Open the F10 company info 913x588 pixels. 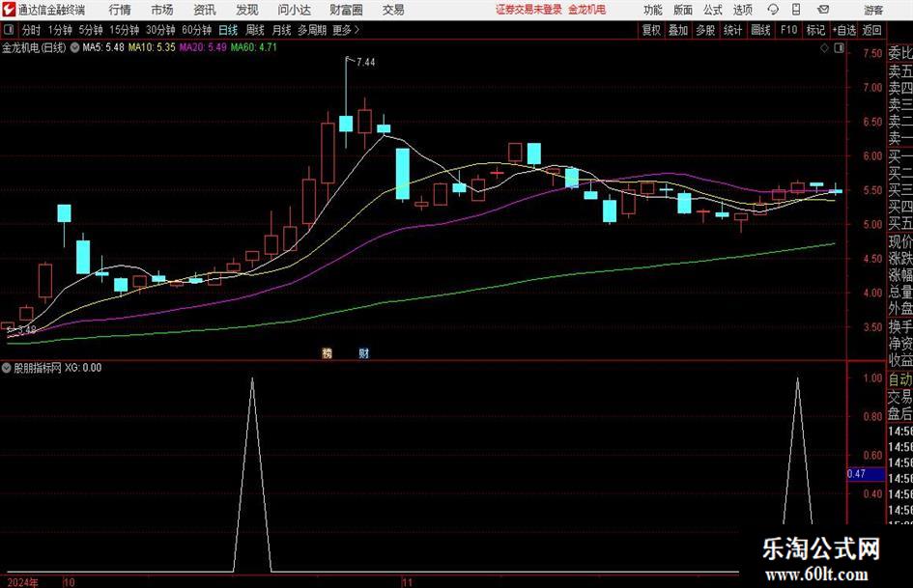pyautogui.click(x=789, y=30)
